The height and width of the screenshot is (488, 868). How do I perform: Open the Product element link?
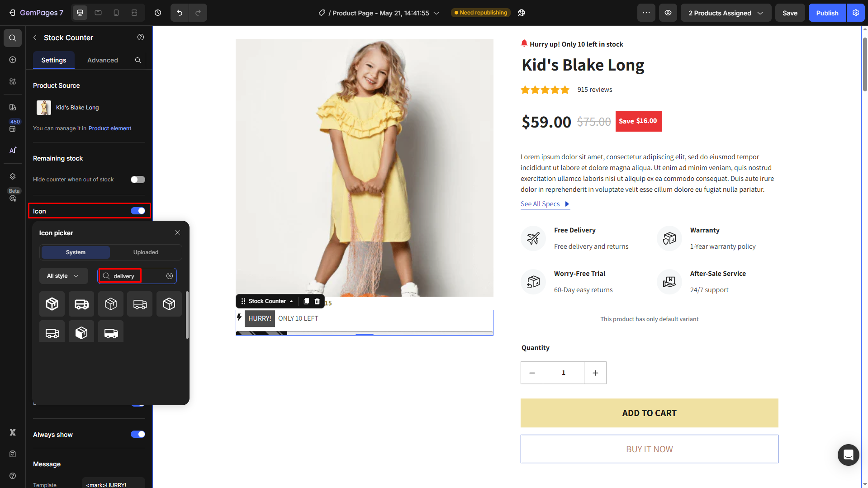click(110, 128)
